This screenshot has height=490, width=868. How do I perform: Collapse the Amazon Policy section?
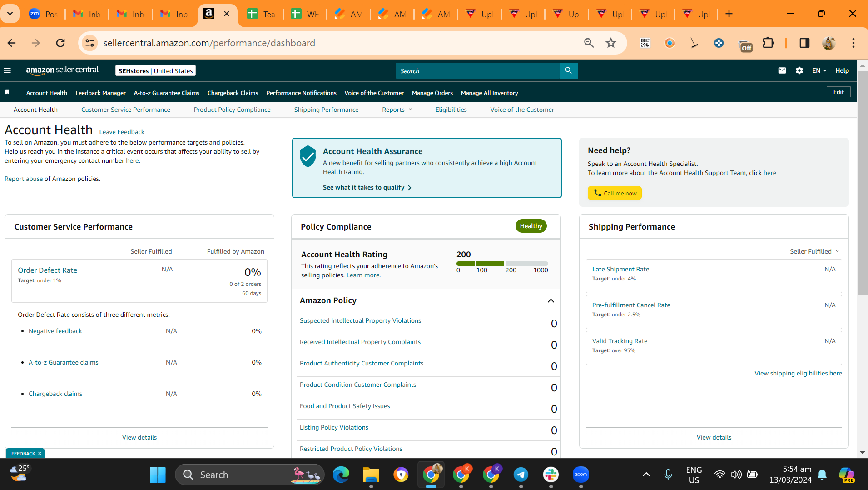point(551,300)
